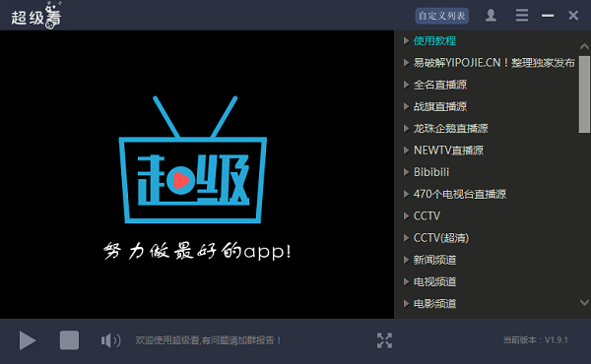This screenshot has height=364, width=591.
Task: Expand the Bibibili group arrow
Action: 406,172
